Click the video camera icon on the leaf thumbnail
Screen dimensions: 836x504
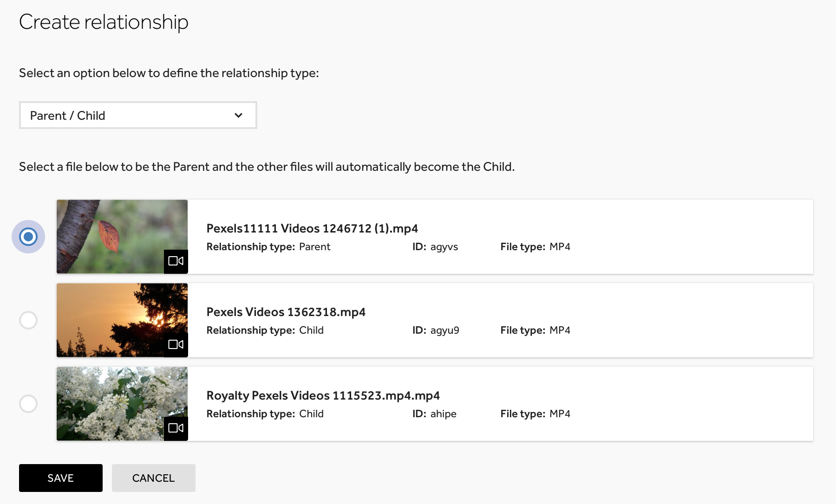tap(176, 261)
